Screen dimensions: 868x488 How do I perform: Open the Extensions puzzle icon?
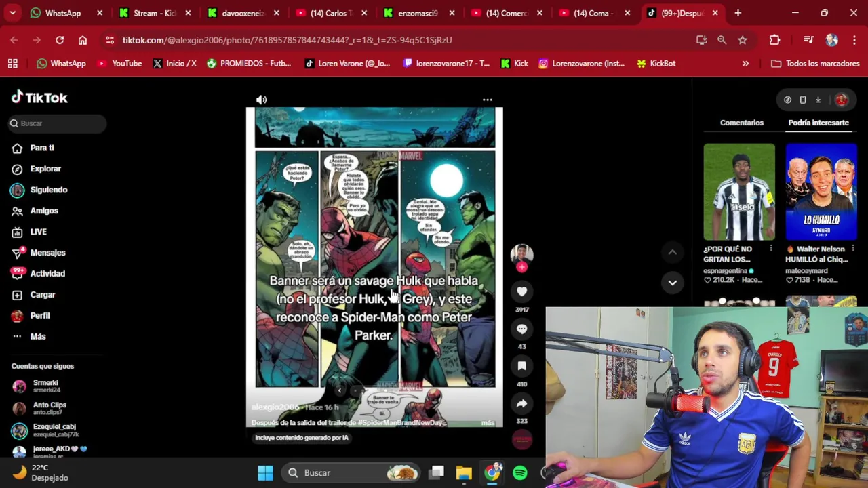point(774,40)
